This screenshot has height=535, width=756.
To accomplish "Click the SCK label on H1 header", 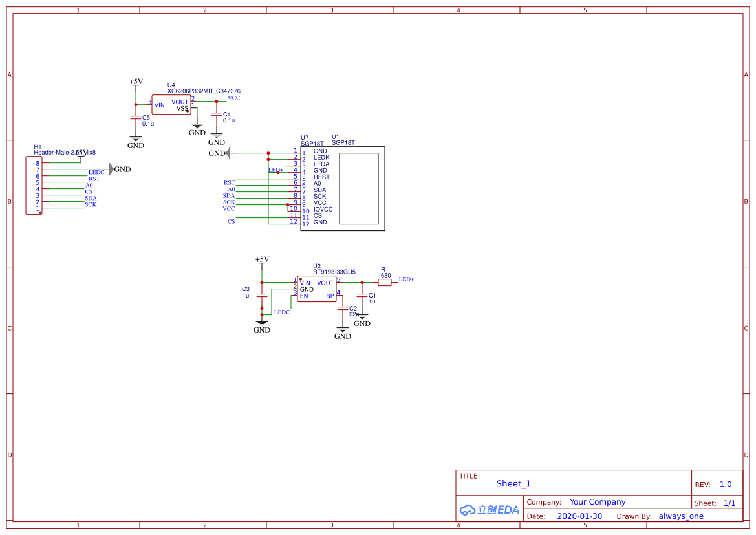I will 91,204.
